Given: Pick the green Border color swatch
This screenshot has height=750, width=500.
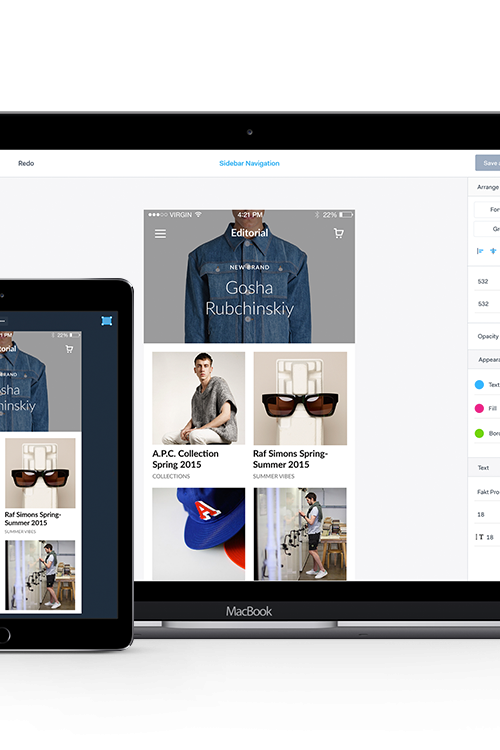Looking at the screenshot, I should pos(479,433).
